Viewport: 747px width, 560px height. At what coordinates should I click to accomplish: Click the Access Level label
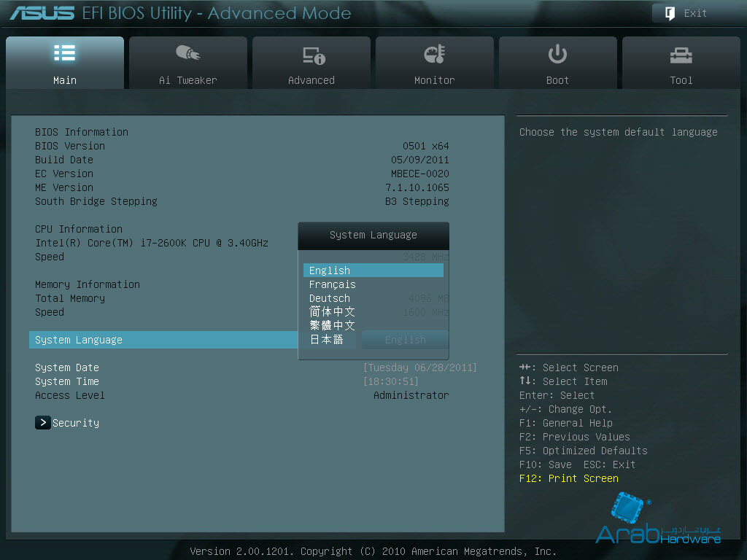[x=69, y=395]
